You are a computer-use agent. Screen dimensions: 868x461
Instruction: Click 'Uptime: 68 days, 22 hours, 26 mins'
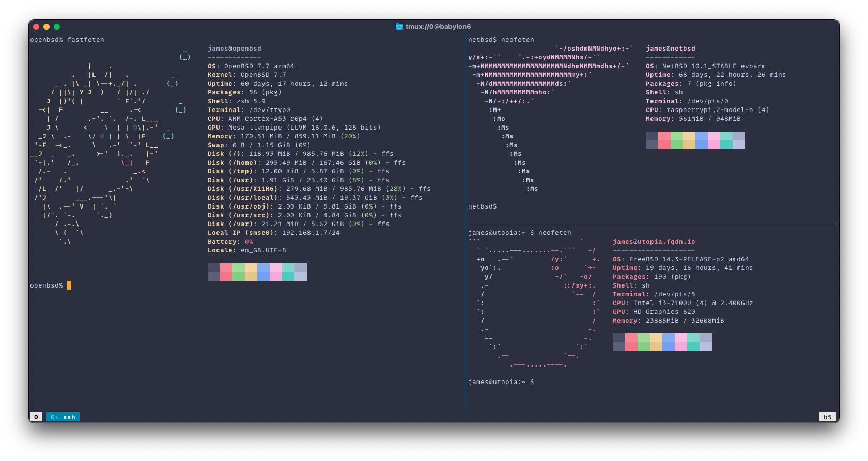coord(716,75)
